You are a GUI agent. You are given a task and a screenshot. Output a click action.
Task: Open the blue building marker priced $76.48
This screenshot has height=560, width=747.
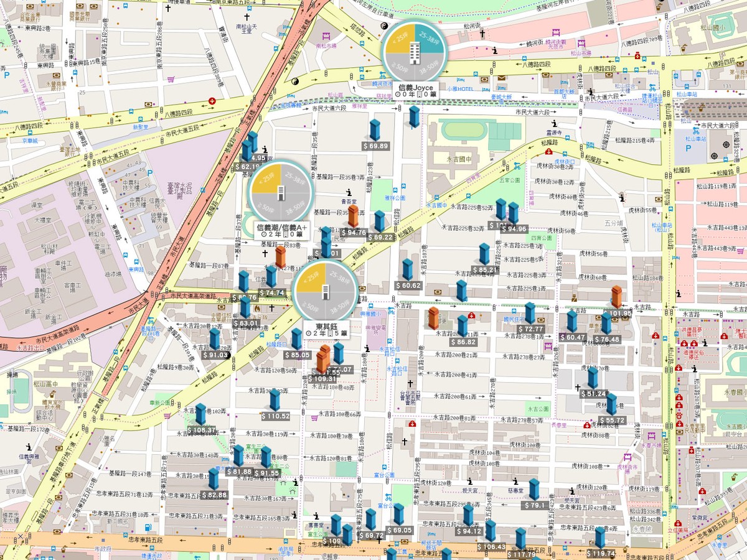pyautogui.click(x=606, y=324)
